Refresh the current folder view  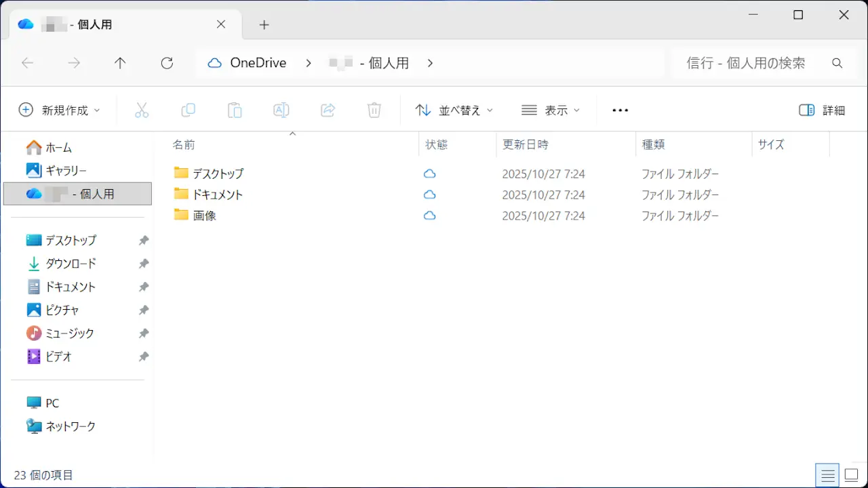tap(167, 63)
